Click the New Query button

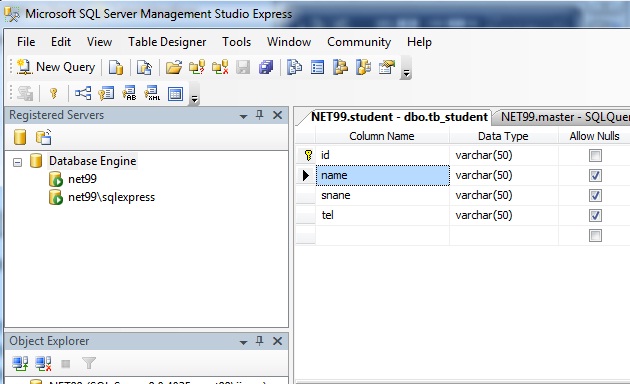tap(56, 67)
